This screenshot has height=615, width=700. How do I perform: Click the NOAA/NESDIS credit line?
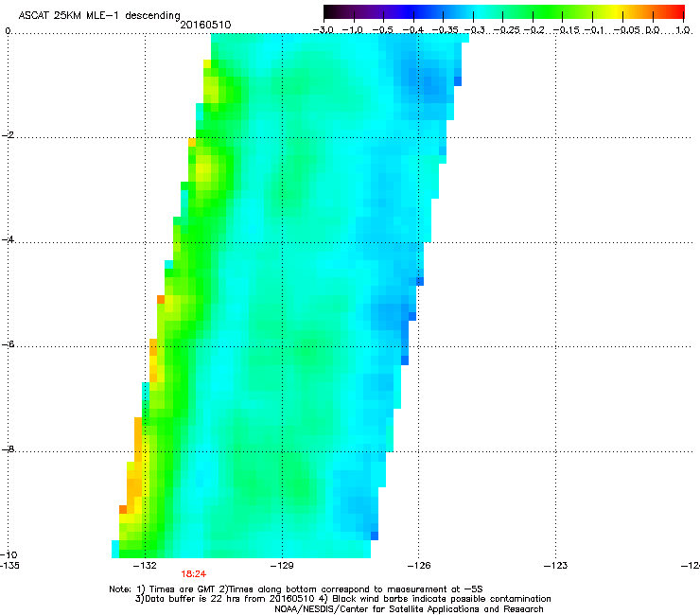coord(409,609)
